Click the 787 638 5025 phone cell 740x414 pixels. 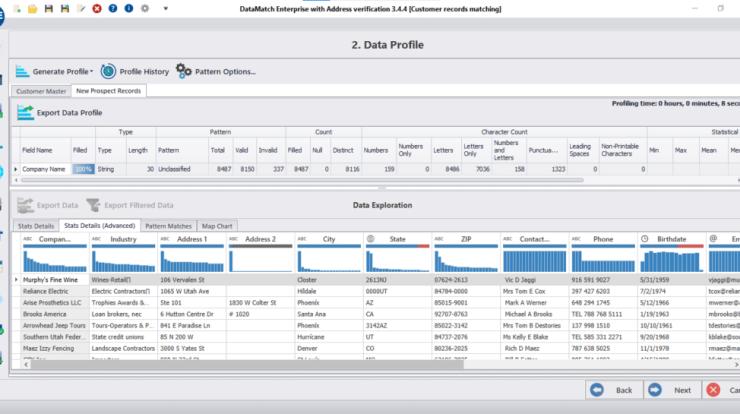tap(603, 348)
